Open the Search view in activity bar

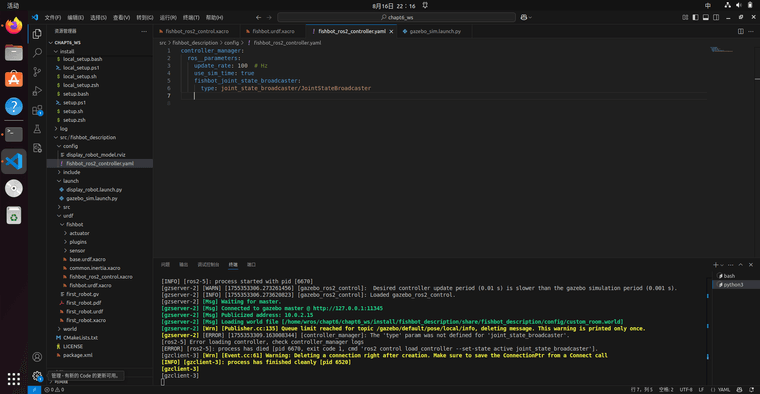click(37, 52)
